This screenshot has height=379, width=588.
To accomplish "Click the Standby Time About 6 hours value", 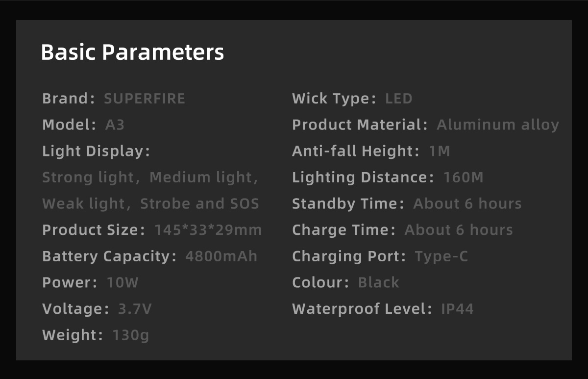I will pos(467,204).
